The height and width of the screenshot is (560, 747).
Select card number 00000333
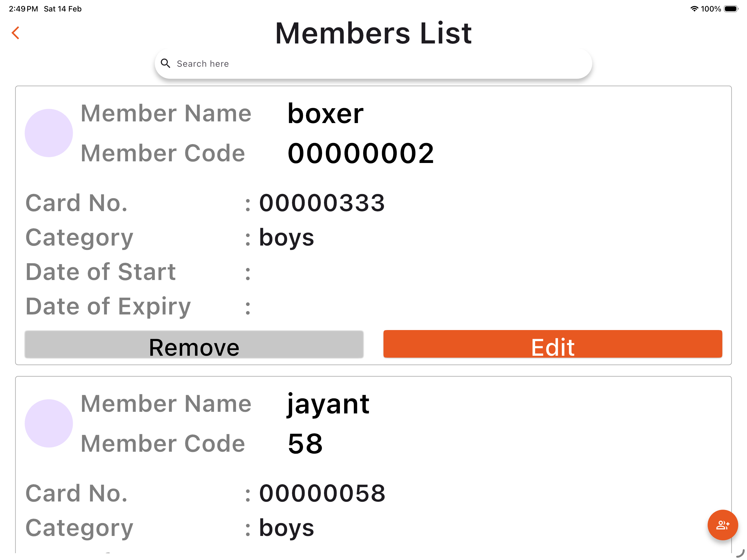[322, 203]
